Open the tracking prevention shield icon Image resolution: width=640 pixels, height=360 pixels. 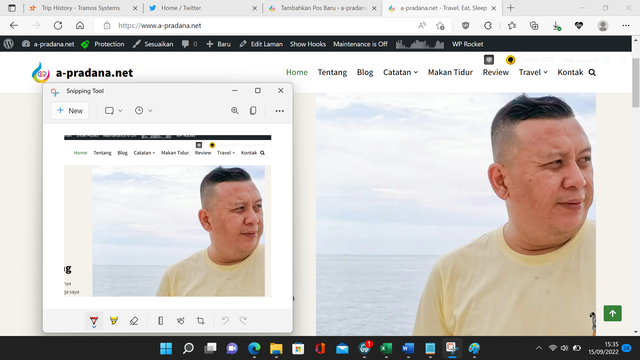click(x=465, y=25)
